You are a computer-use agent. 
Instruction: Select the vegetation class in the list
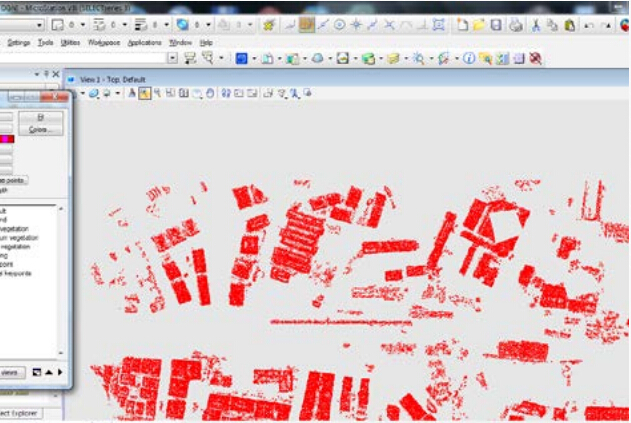tap(14, 228)
